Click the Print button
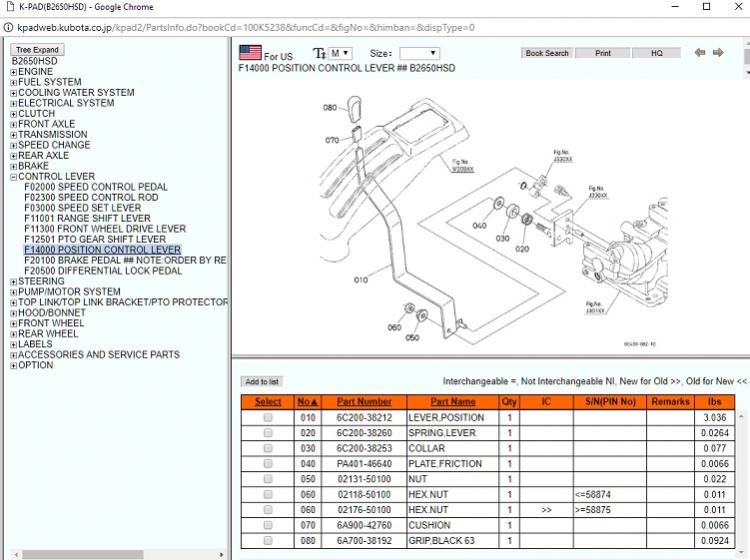 pyautogui.click(x=603, y=53)
